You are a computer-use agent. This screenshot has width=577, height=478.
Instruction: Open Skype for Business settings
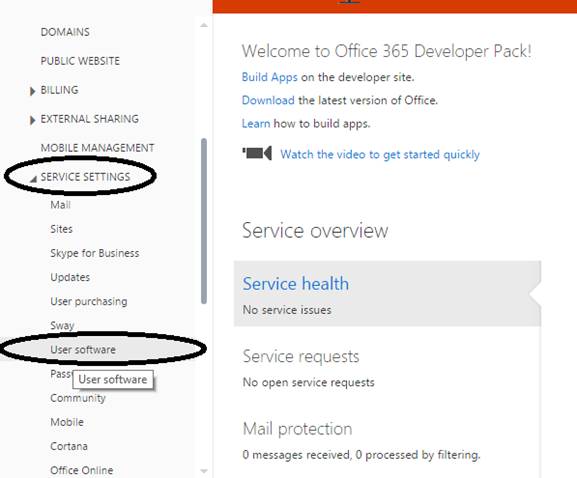click(x=95, y=253)
